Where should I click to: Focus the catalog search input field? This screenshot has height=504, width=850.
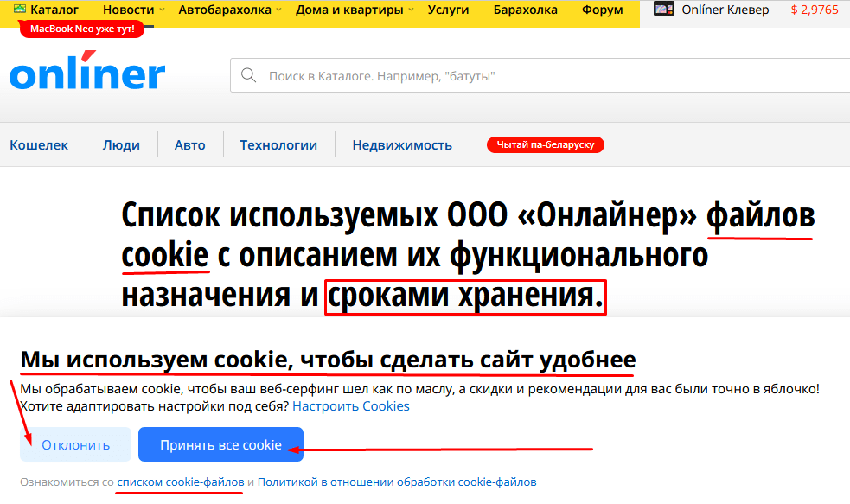point(536,76)
